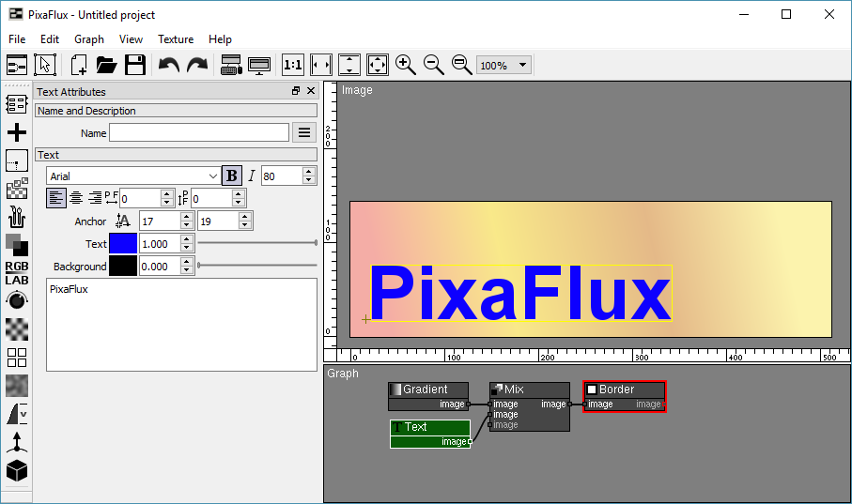
Task: Click the New project icon
Action: [x=79, y=65]
